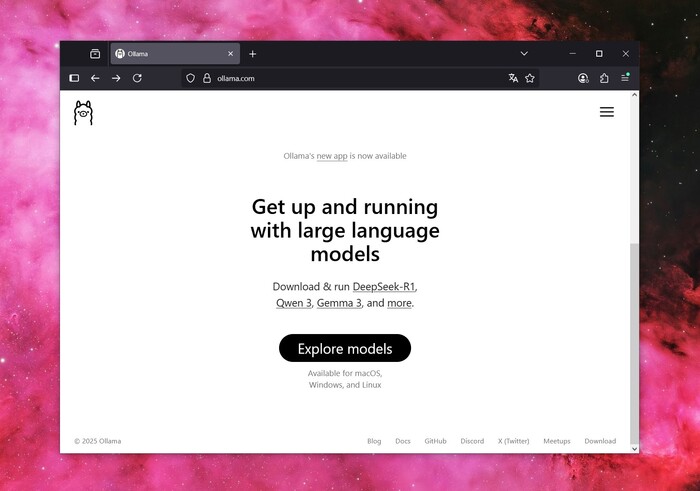Click the tracking protection shield icon
700x491 pixels.
190,78
